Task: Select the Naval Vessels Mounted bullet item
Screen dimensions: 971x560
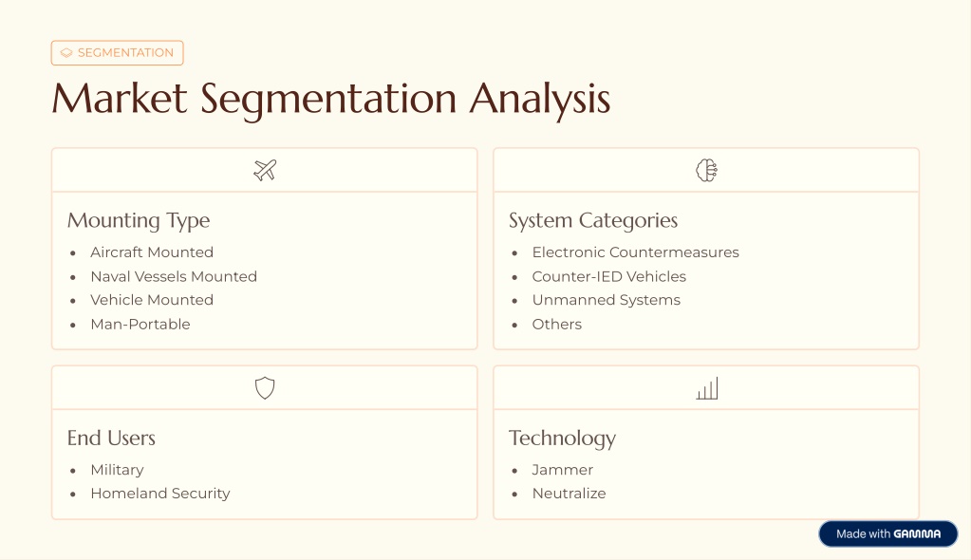Action: (174, 276)
